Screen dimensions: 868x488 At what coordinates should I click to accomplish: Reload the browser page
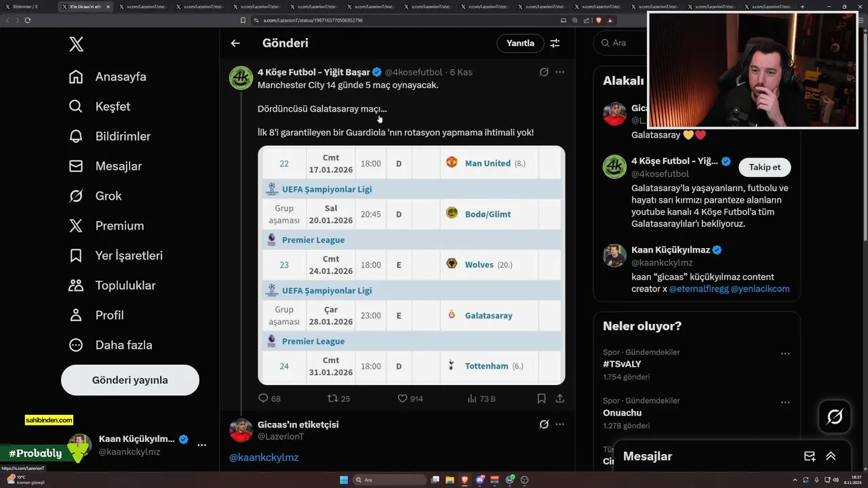coord(28,20)
